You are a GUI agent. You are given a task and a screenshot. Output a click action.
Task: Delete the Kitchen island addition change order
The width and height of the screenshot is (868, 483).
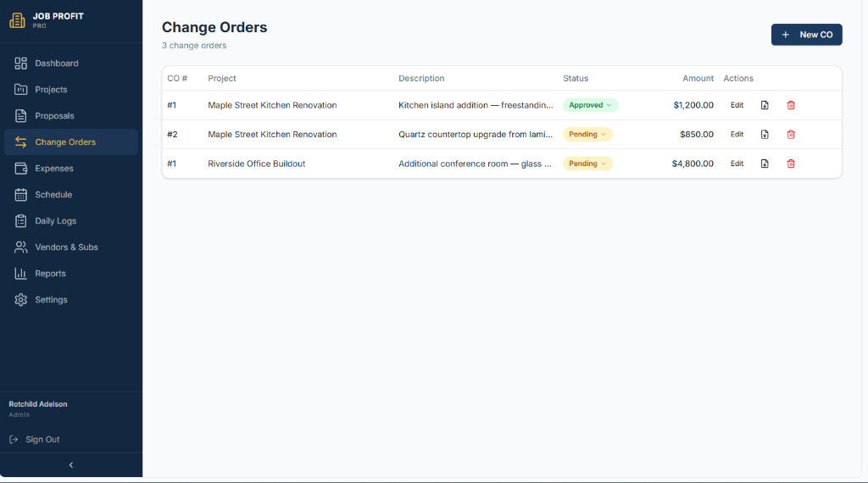[791, 105]
